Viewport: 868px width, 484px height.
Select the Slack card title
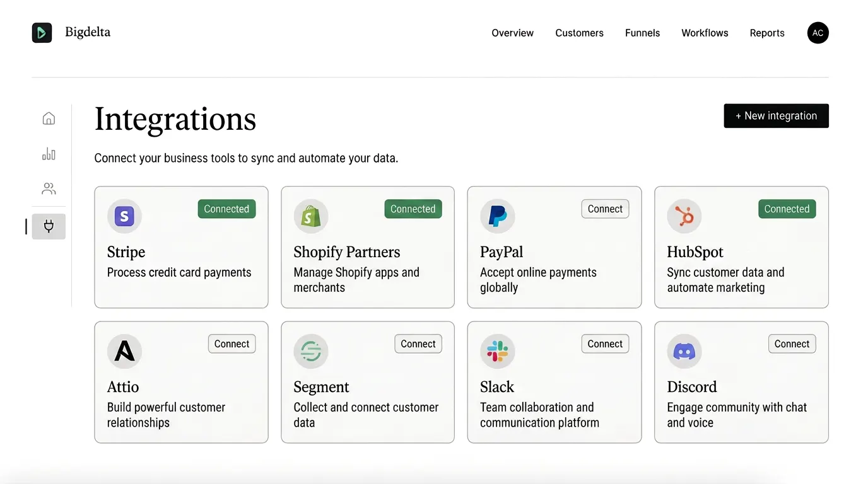(x=497, y=387)
